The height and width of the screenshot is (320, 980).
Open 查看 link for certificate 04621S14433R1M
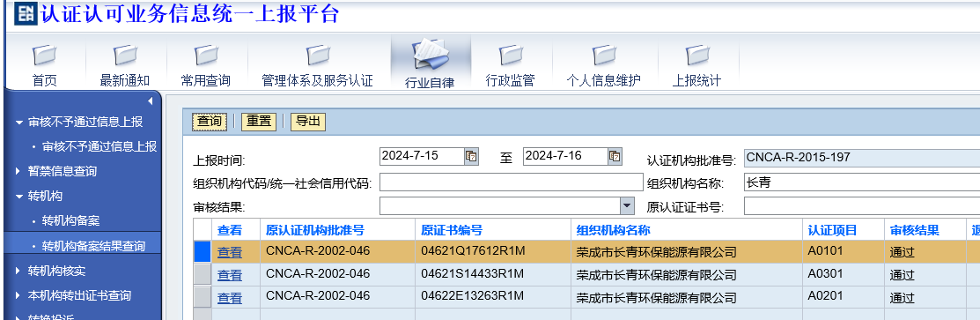click(x=230, y=275)
